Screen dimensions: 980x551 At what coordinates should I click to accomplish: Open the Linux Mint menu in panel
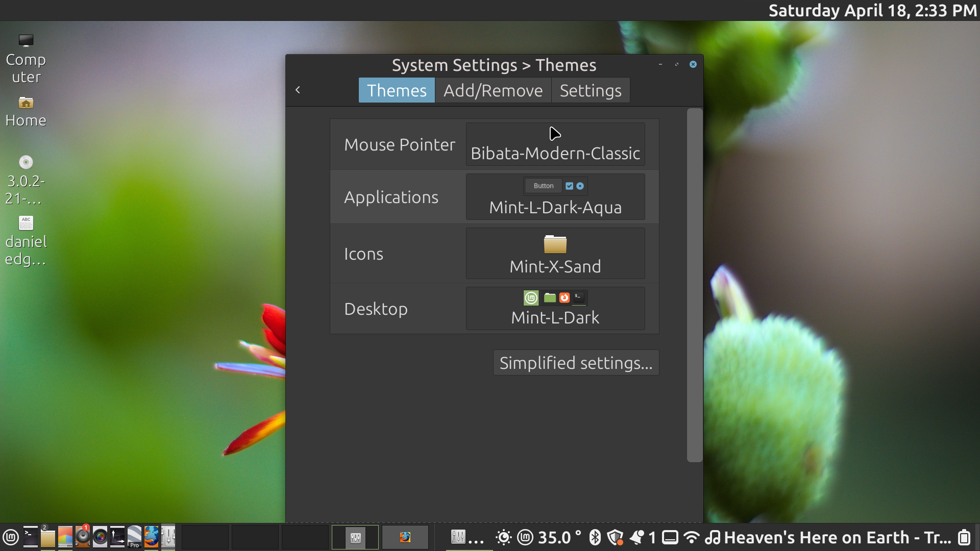click(11, 537)
